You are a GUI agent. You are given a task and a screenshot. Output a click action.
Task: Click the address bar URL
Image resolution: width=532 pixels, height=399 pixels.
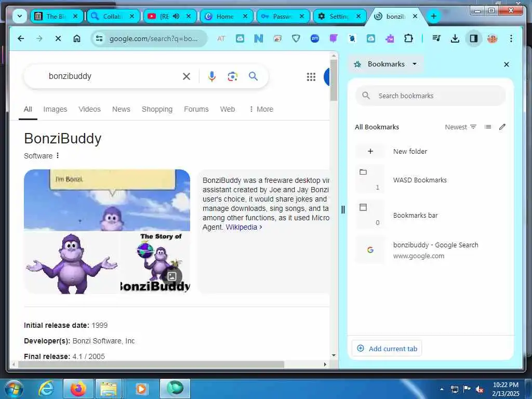tap(153, 38)
